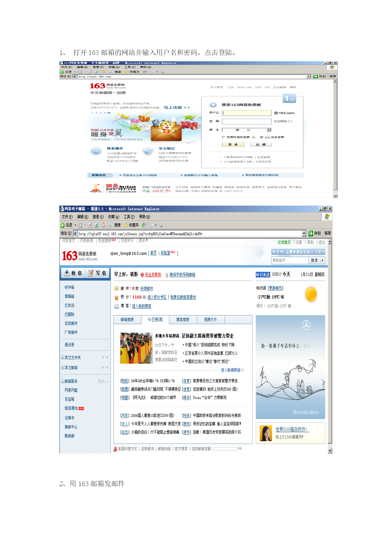Expand the 更多▼ menu in the top nav
392x554 pixels.
pos(143,241)
